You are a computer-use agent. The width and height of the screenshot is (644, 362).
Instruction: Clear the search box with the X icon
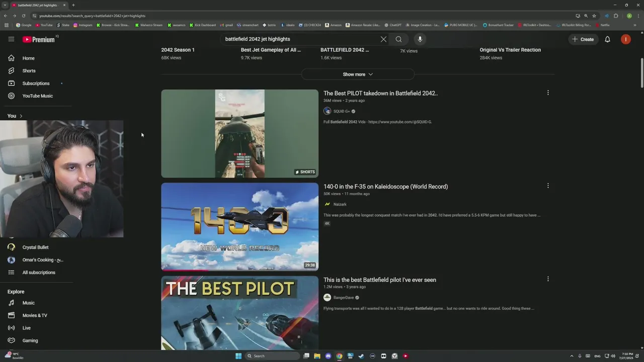383,39
